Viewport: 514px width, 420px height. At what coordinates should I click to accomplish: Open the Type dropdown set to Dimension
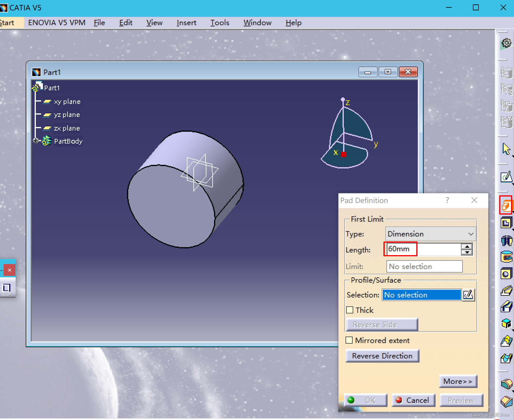(x=431, y=234)
